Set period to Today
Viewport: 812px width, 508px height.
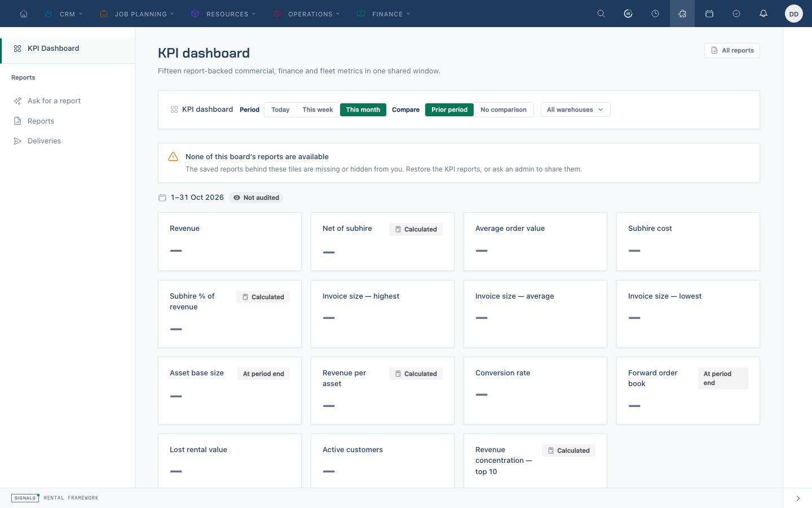[280, 110]
